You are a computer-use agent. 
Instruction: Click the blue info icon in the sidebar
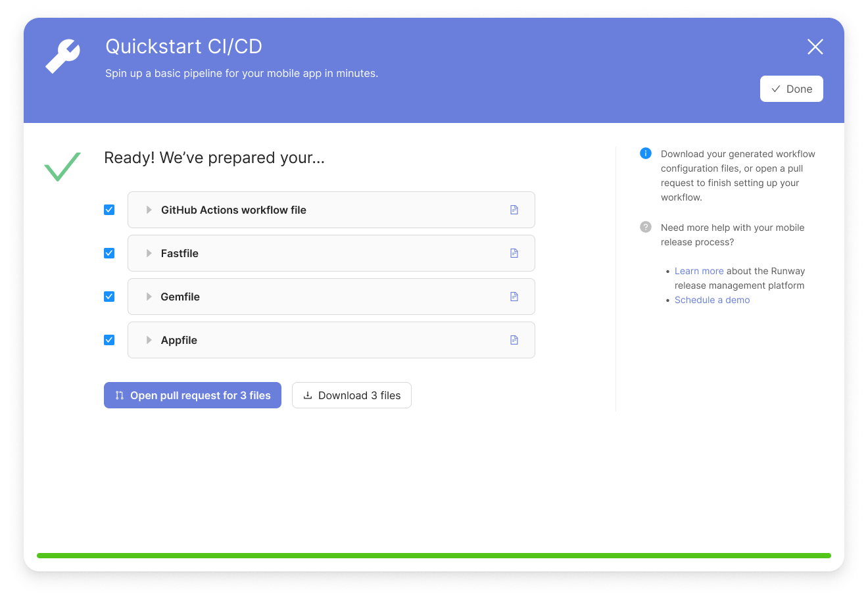pyautogui.click(x=645, y=153)
